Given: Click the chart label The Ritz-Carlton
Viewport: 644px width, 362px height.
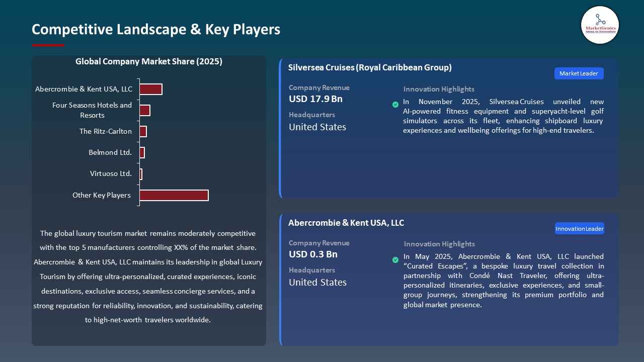Looking at the screenshot, I should pyautogui.click(x=106, y=131).
